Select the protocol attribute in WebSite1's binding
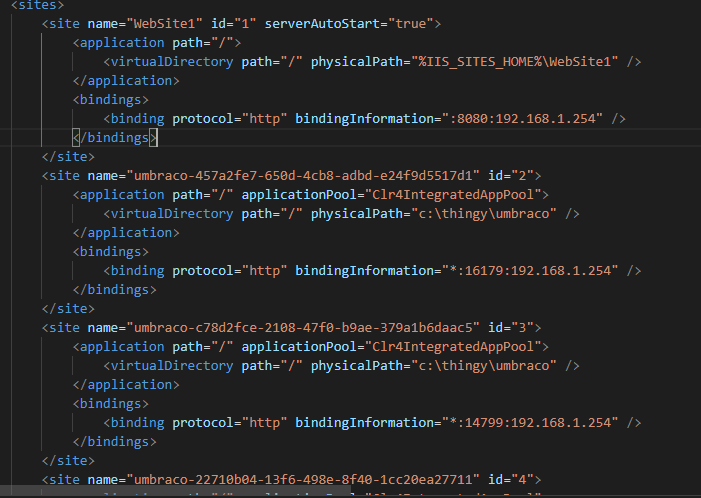 click(196, 119)
